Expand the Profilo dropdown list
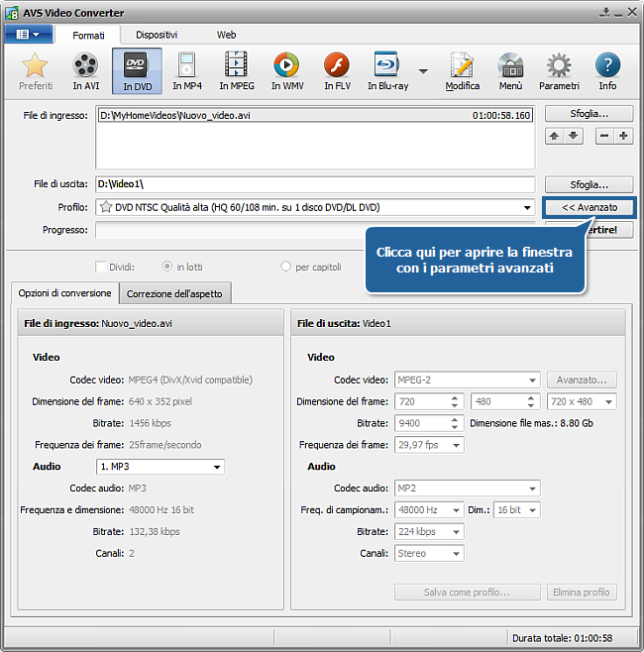 (x=527, y=208)
